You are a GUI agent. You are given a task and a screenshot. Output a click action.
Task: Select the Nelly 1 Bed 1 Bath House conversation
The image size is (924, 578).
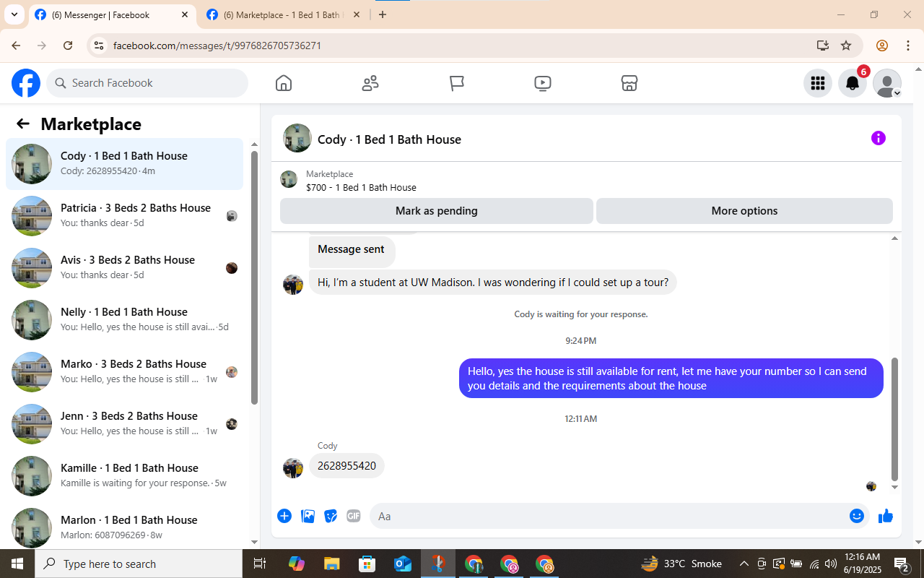coord(124,320)
